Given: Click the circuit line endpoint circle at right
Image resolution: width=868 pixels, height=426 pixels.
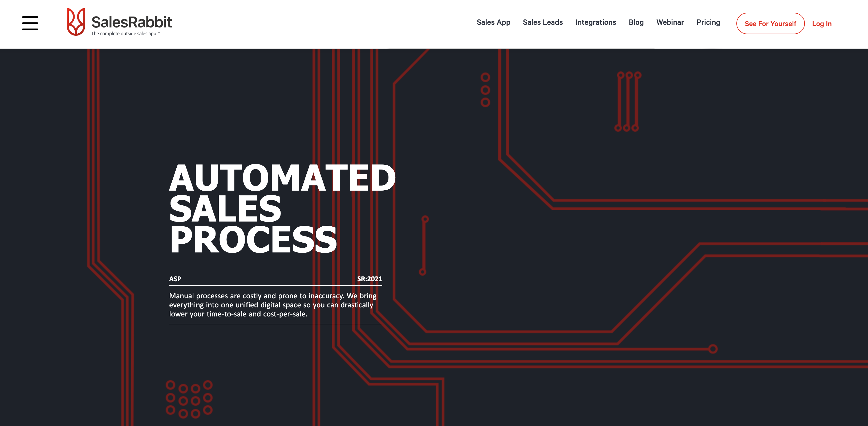Looking at the screenshot, I should [713, 349].
